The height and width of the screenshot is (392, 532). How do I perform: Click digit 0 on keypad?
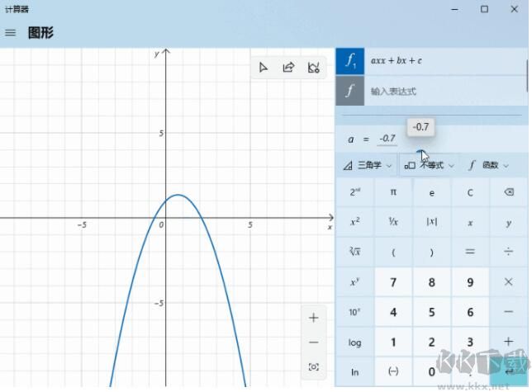[431, 371]
